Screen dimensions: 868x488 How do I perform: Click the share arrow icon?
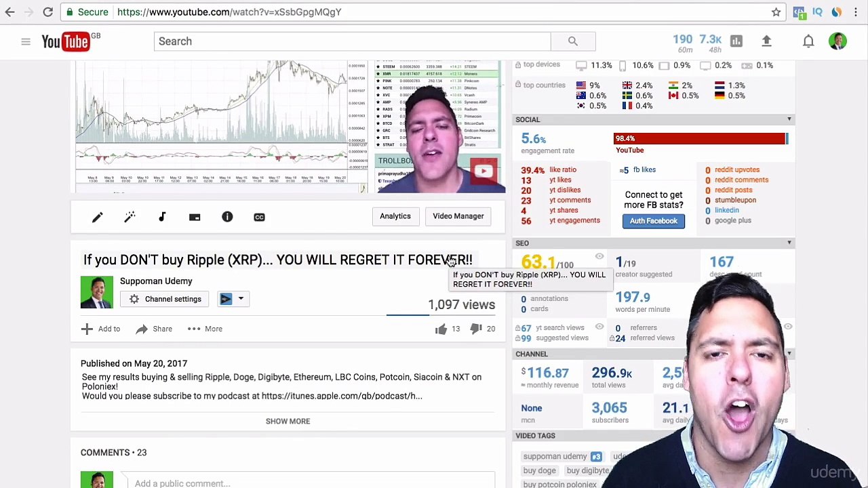tap(141, 329)
